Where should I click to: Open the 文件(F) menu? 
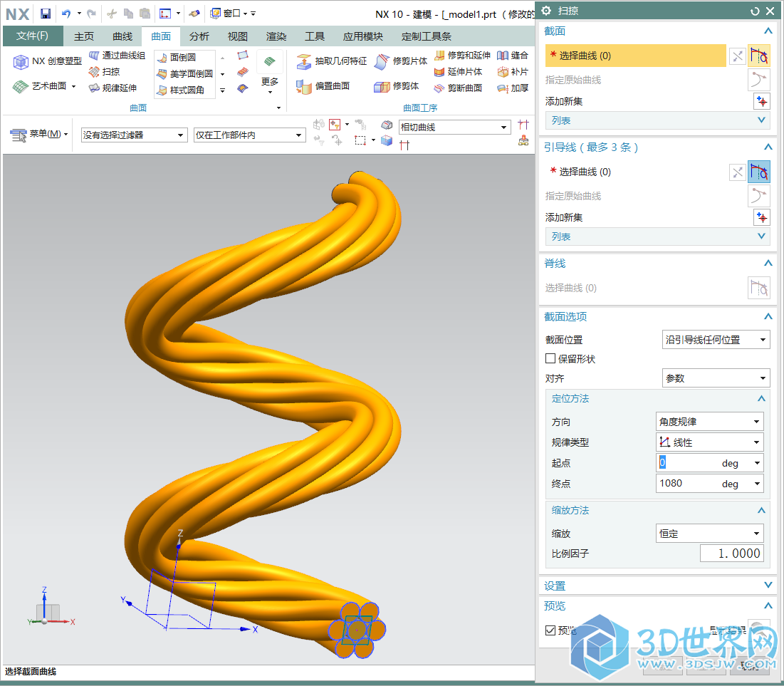(x=33, y=36)
